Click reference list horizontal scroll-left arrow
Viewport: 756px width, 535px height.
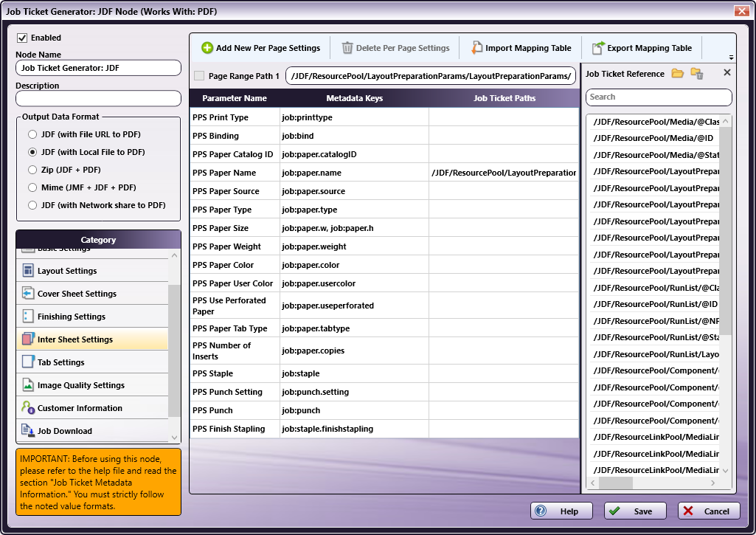click(593, 483)
